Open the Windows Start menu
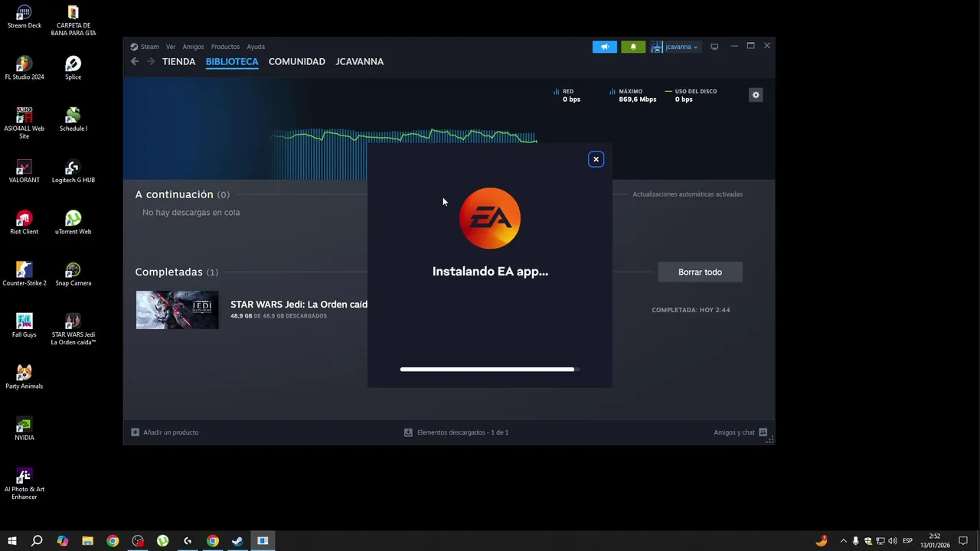980x551 pixels. click(x=12, y=541)
